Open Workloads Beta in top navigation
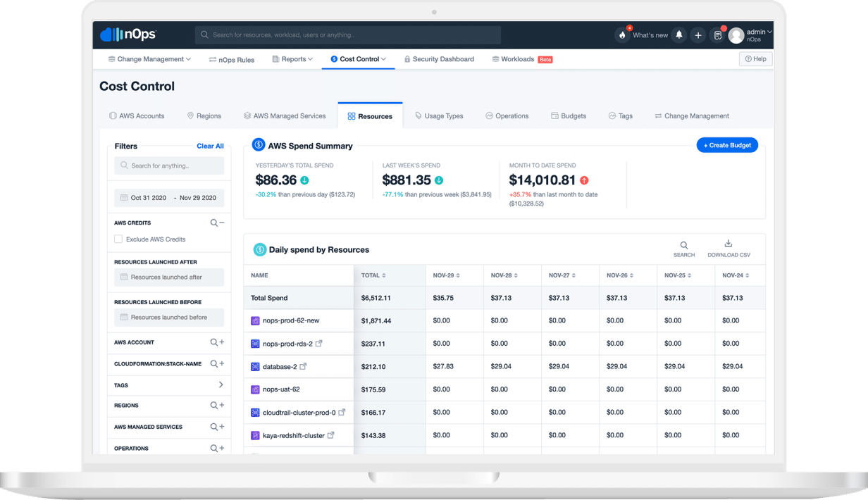This screenshot has width=868, height=500. [522, 59]
